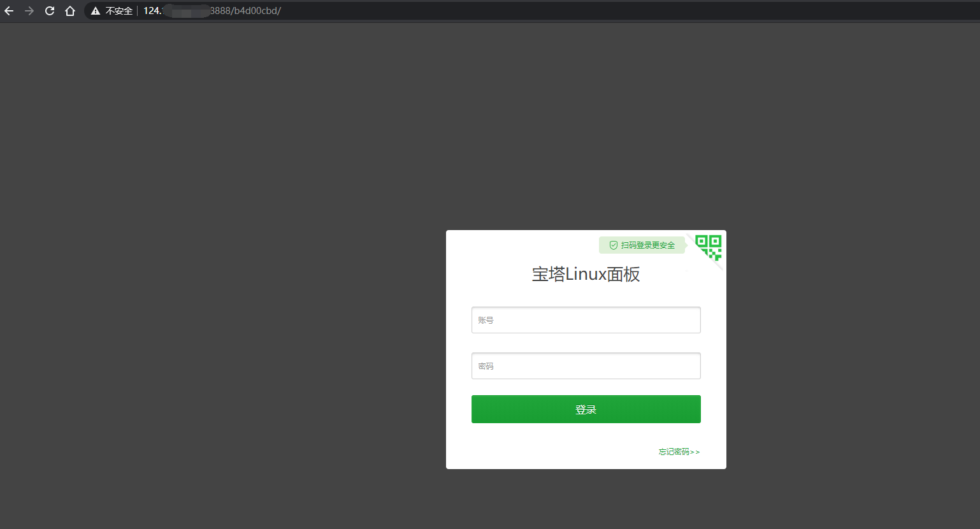
Task: Select the 不安全 security label
Action: pos(119,11)
